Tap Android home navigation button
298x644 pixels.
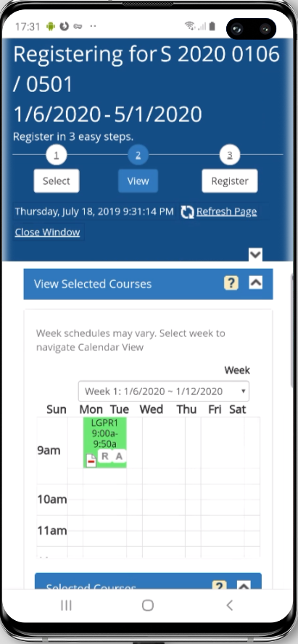(x=148, y=605)
